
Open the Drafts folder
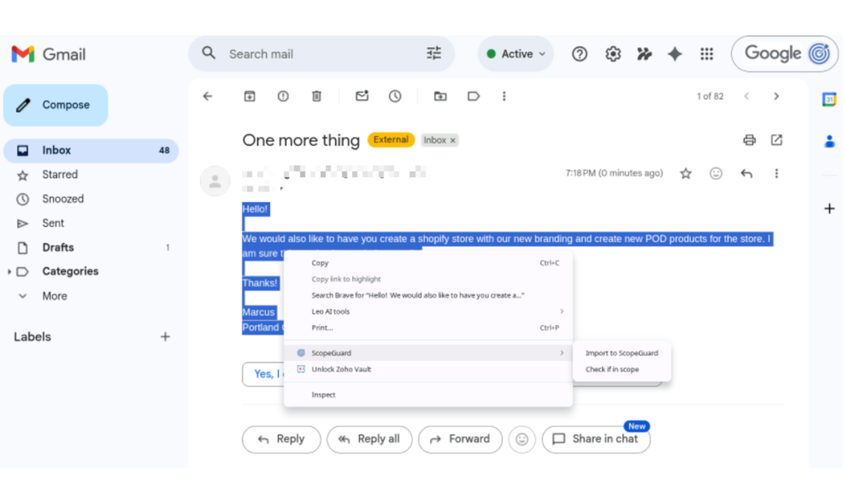(91, 247)
